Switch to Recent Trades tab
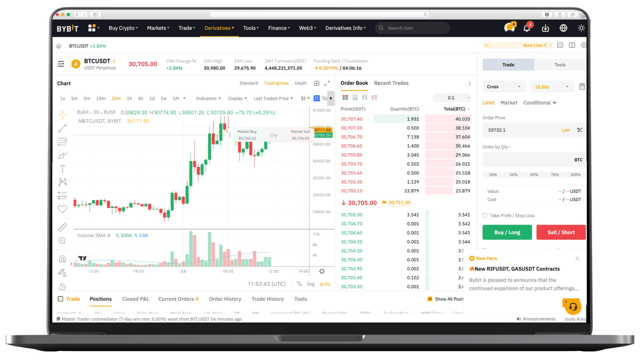The width and height of the screenshot is (644, 362). pyautogui.click(x=391, y=83)
